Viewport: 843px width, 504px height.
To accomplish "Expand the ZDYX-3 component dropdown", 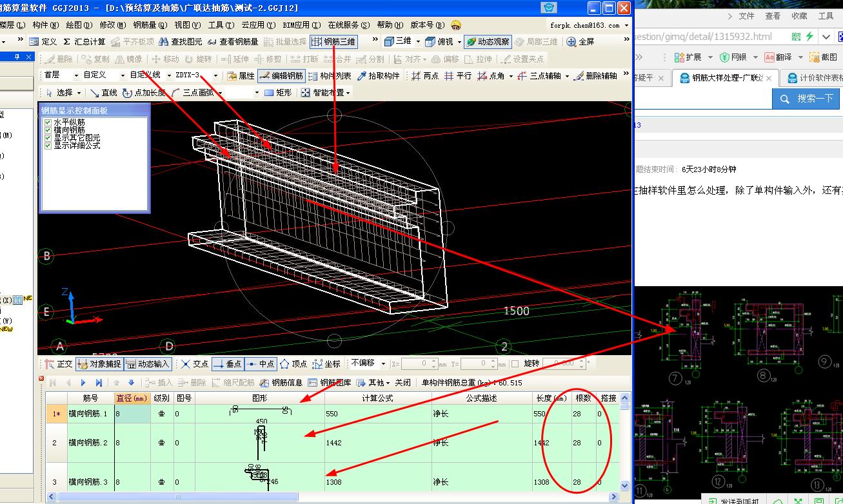I will pyautogui.click(x=215, y=76).
